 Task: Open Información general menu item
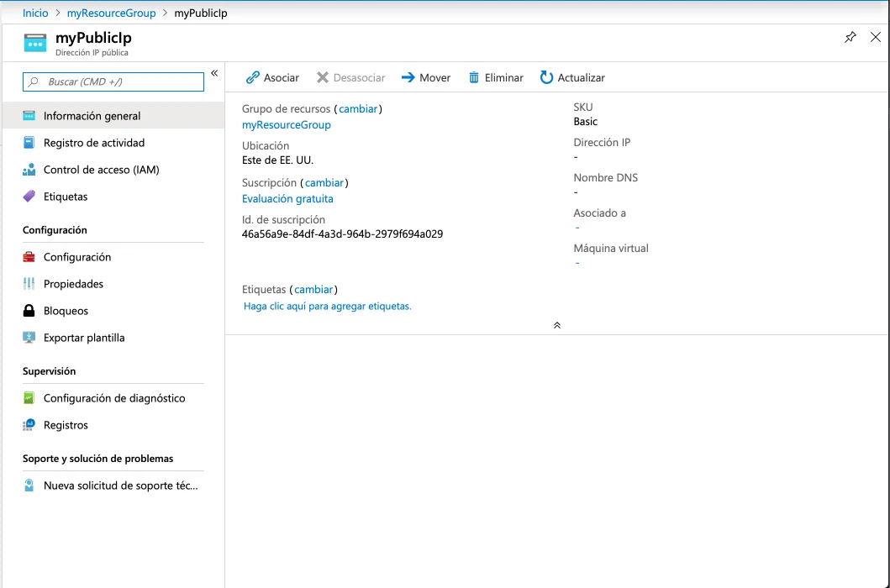pos(113,115)
